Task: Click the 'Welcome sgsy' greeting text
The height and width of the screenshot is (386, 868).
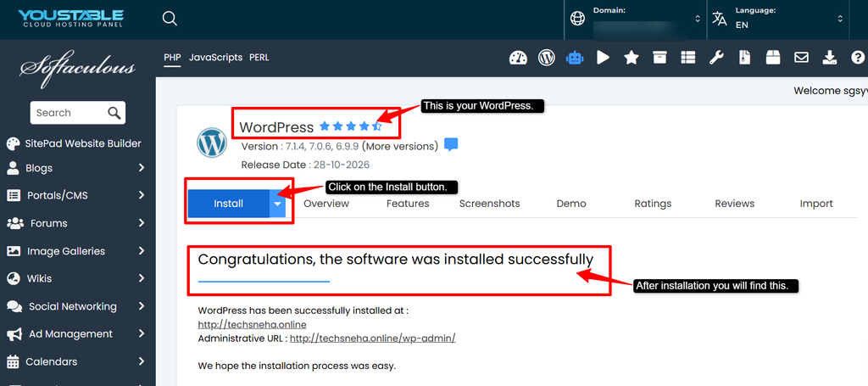Action: coord(831,90)
